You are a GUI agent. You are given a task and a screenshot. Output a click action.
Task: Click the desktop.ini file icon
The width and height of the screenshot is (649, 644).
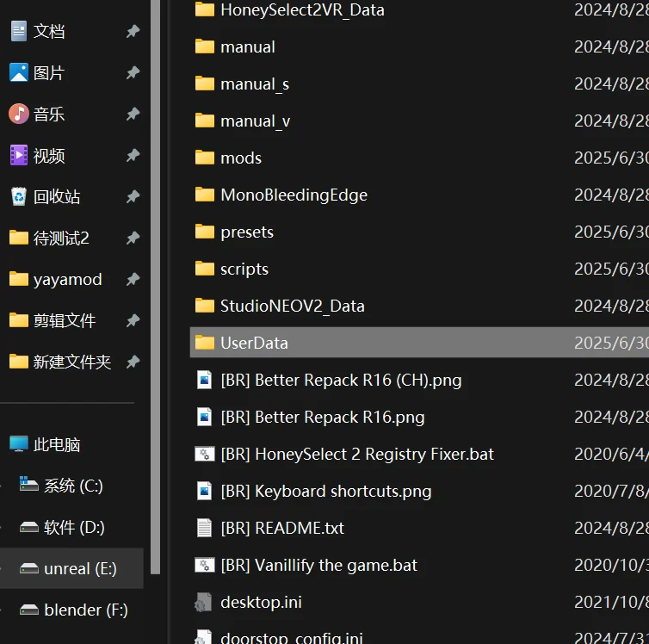click(x=203, y=602)
